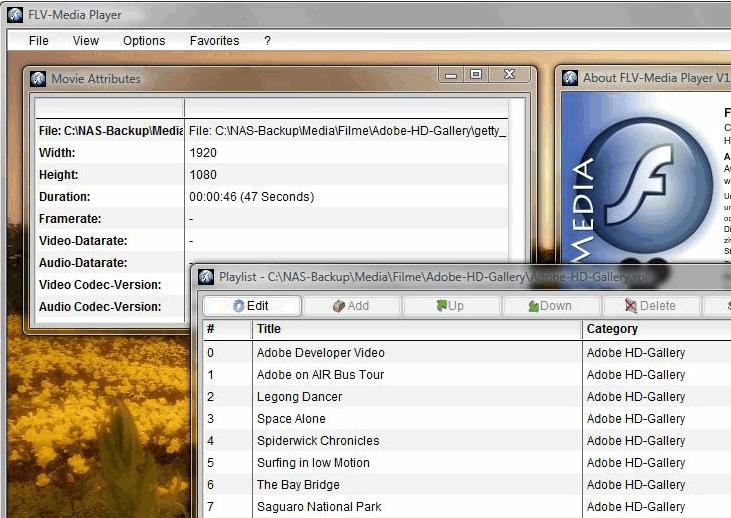Image resolution: width=731 pixels, height=518 pixels.
Task: Click the Edit button in Playlist toolbar
Action: click(252, 306)
